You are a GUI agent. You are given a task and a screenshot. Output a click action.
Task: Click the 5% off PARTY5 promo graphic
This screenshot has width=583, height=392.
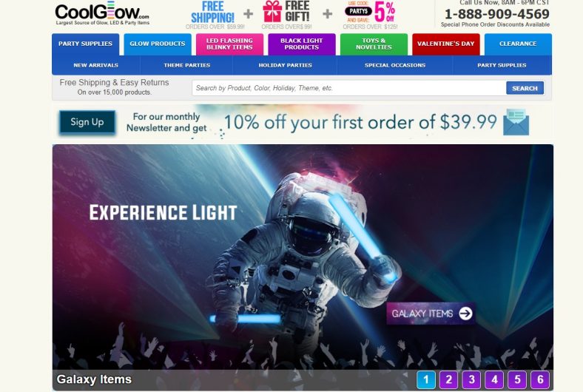point(371,16)
